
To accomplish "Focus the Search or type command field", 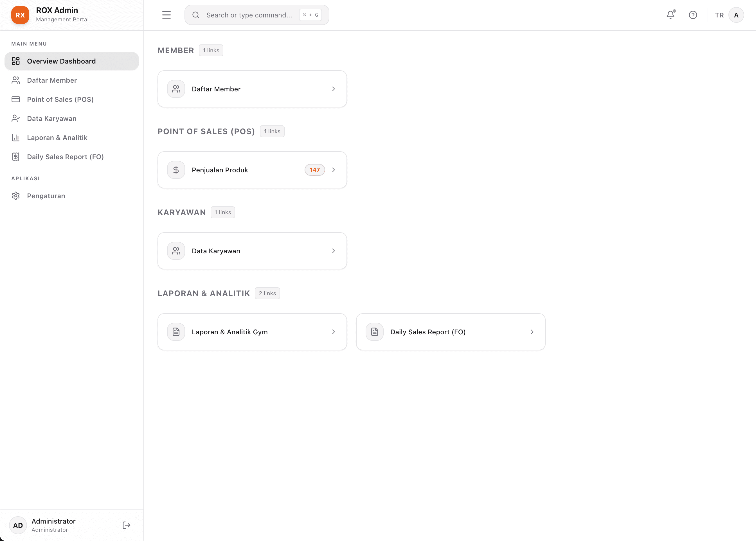I will click(257, 15).
